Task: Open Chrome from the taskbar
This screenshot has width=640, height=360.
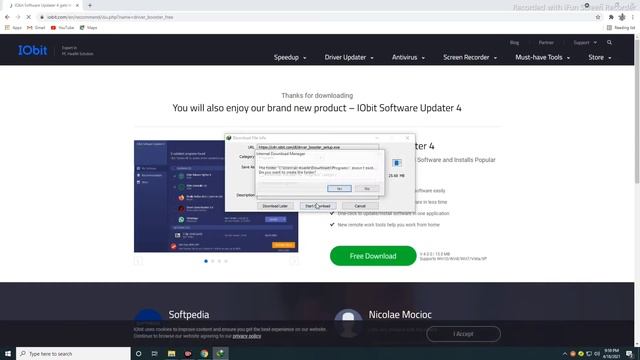Action: tap(204, 353)
